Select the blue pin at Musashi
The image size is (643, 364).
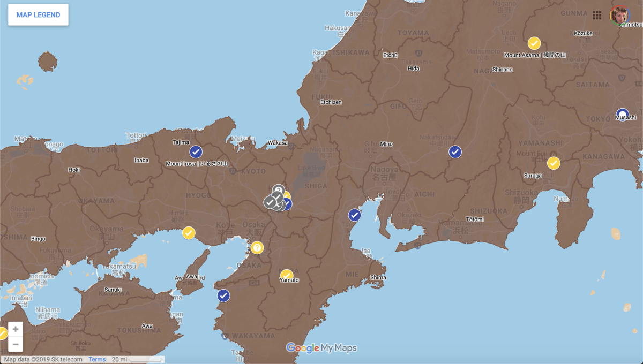[x=622, y=115]
